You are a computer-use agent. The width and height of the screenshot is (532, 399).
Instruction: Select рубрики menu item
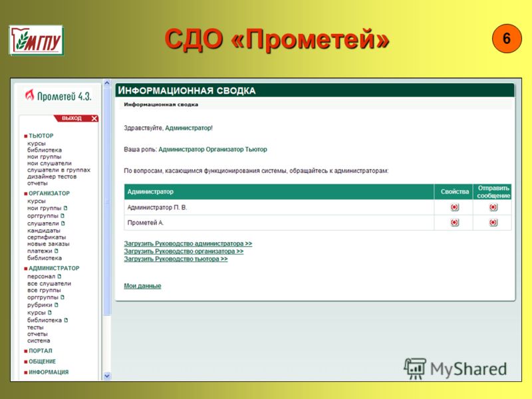pos(40,305)
